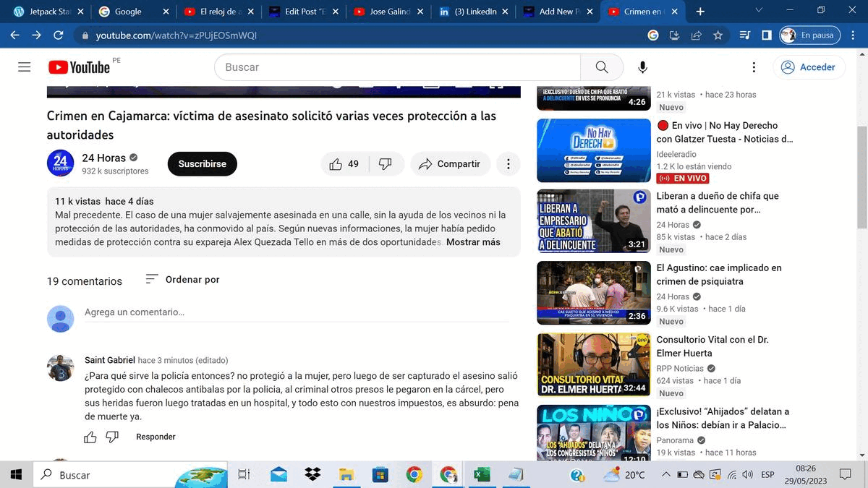
Task: Open the YouTube hamburger menu
Action: coord(24,67)
